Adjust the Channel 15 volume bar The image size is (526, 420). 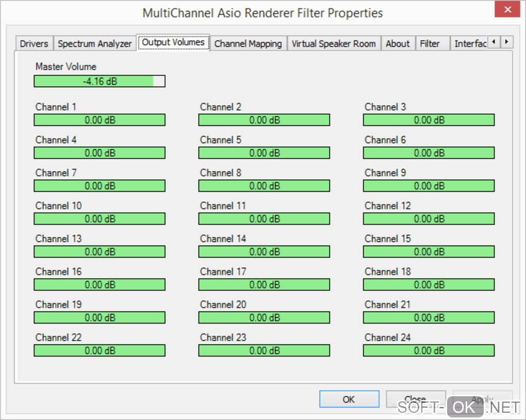point(429,252)
